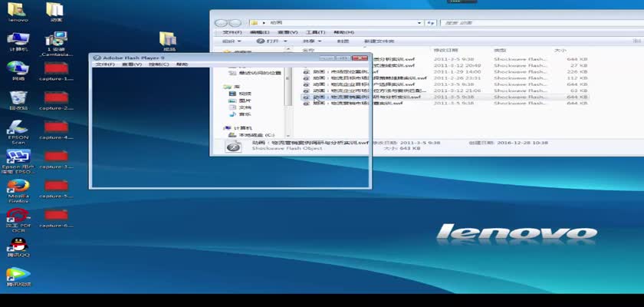Click the refresh button beside the address bar

pos(430,23)
